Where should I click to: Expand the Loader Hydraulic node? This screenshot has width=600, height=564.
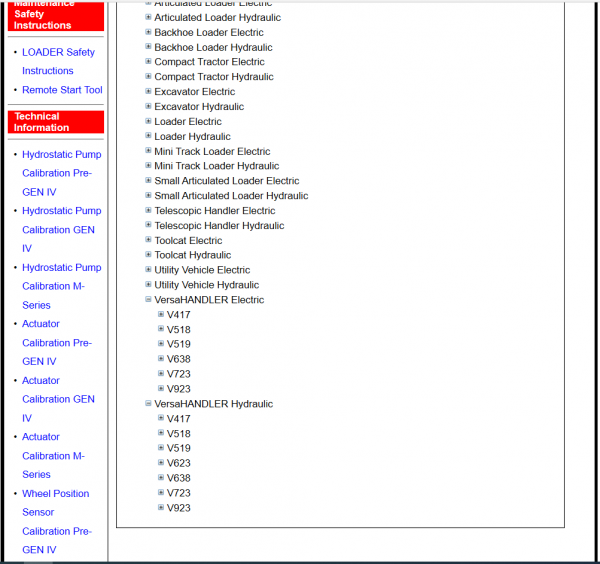(148, 135)
